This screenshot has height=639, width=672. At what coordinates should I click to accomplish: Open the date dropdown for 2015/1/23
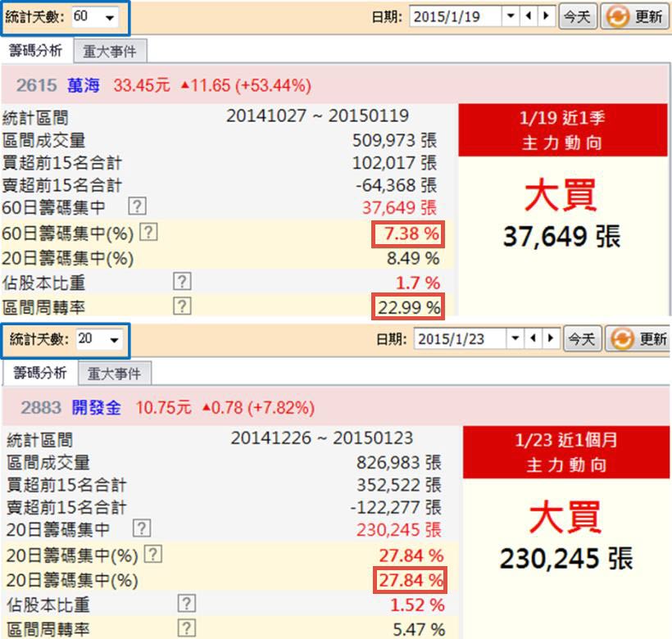coord(515,338)
